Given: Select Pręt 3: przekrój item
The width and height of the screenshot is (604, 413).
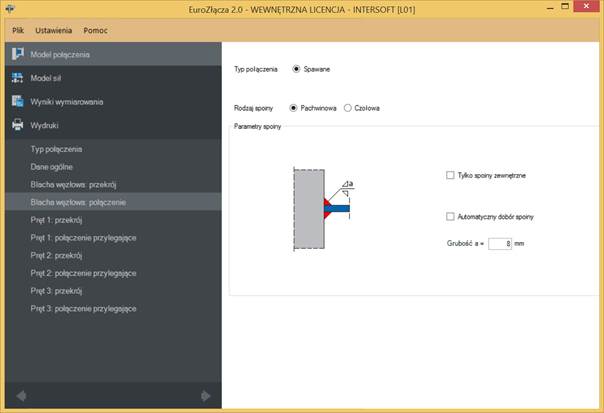Looking at the screenshot, I should (113, 291).
